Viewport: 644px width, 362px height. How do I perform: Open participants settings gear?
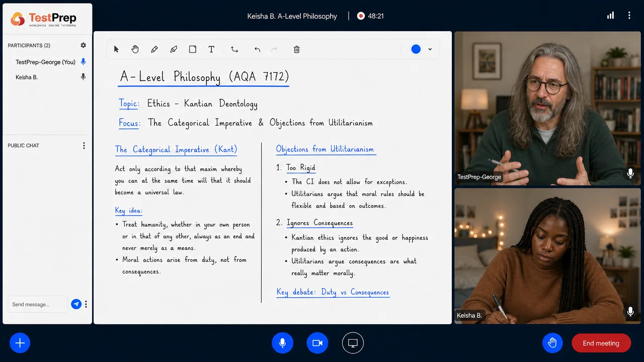tap(84, 45)
